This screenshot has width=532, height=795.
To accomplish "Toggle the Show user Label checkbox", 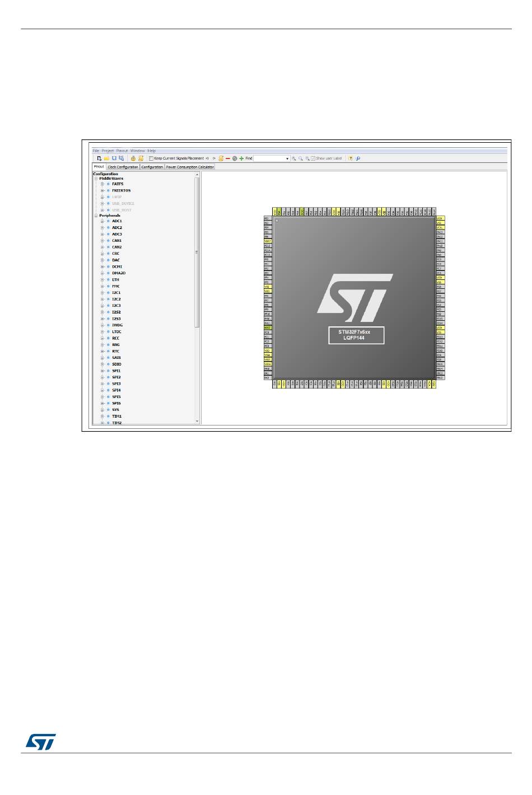I will [x=313, y=158].
